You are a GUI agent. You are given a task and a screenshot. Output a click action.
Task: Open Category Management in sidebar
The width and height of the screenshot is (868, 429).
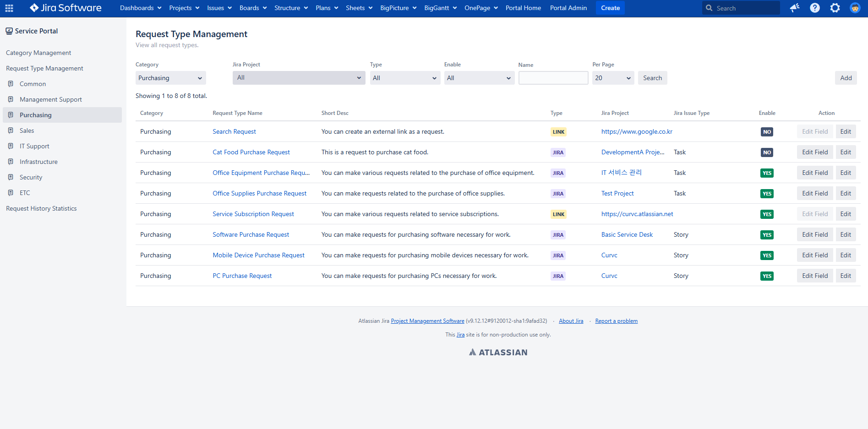38,53
